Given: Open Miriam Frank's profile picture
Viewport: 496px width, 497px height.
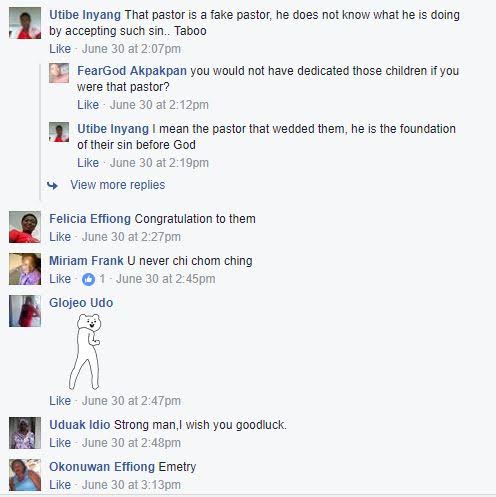Looking at the screenshot, I should tap(25, 269).
